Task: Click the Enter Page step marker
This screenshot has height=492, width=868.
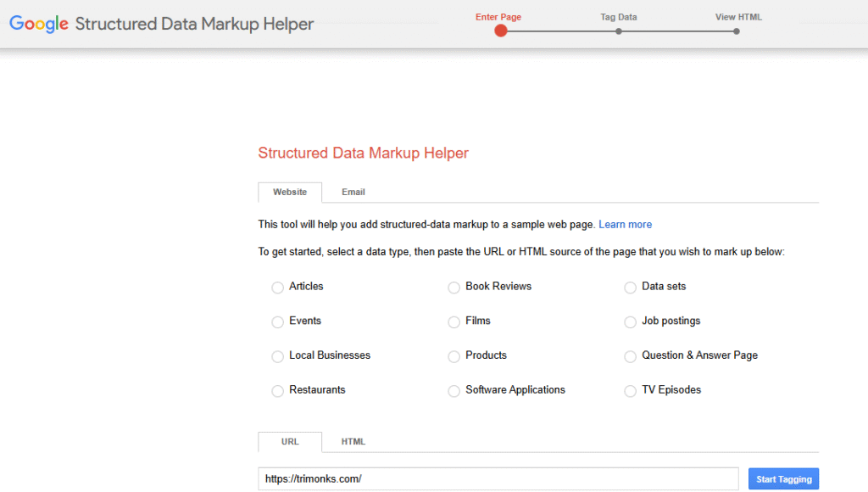Action: click(x=500, y=31)
